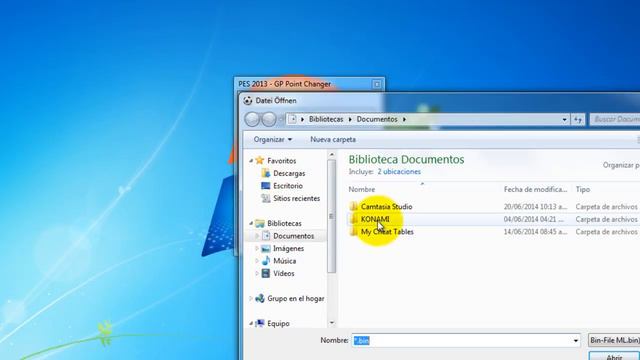Select Documentos library in tree
The image size is (640, 360).
pos(293,236)
